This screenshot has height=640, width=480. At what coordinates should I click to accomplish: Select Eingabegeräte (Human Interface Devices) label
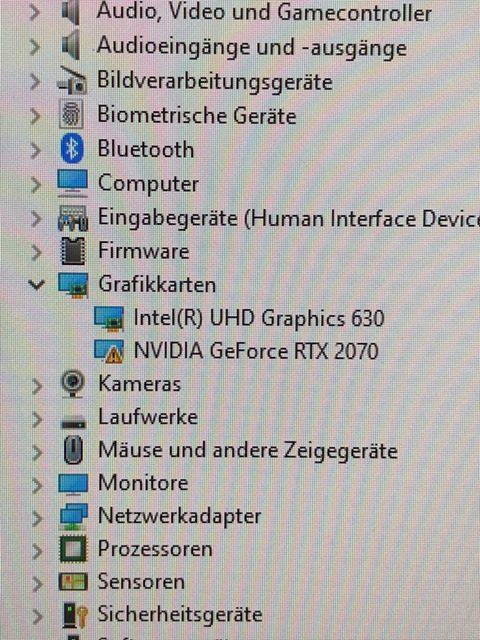coord(289,217)
